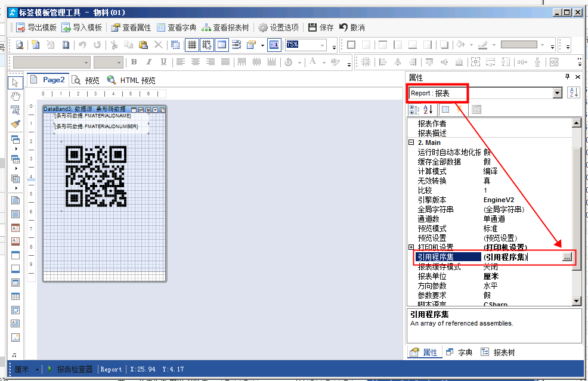Viewport: 588px width, 381px height.
Task: Open 查看报表树 report tree view
Action: (225, 27)
